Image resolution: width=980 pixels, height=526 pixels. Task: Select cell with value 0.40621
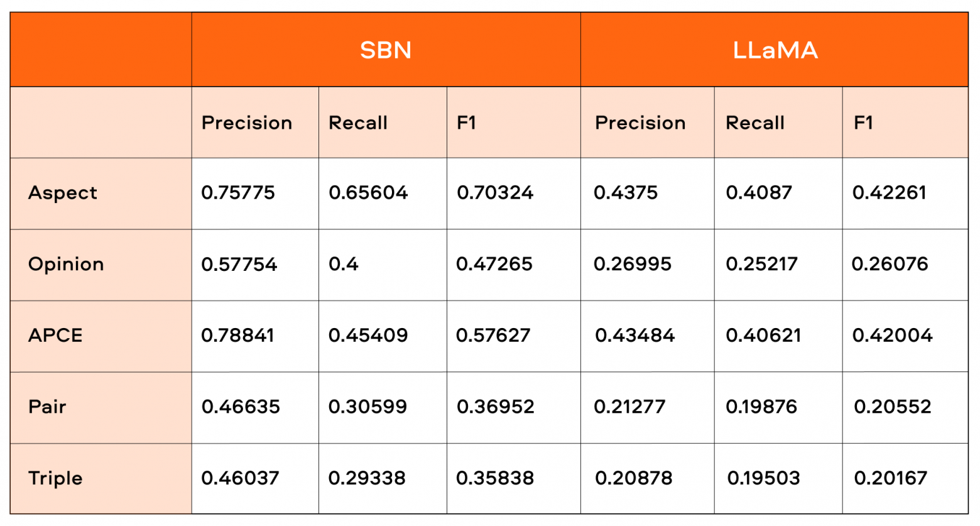click(x=763, y=336)
